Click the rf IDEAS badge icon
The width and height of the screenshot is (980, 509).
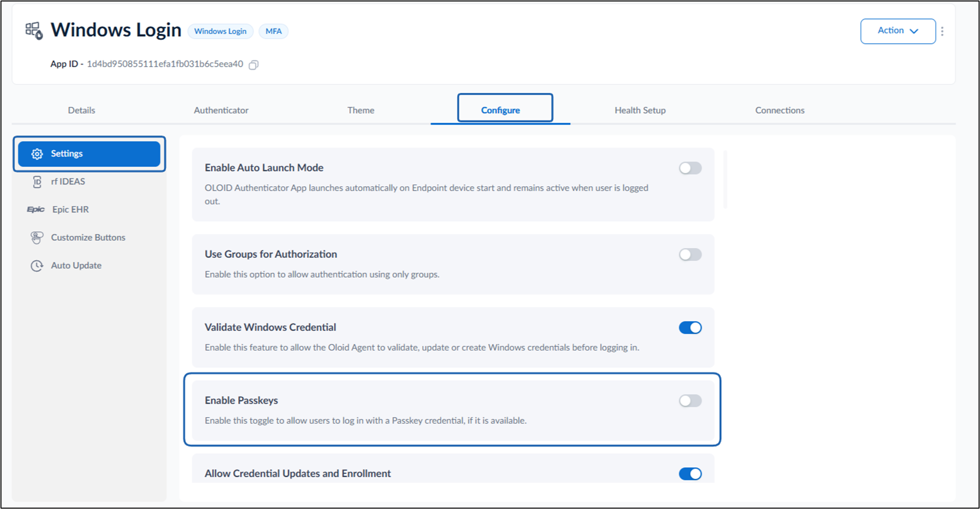click(37, 182)
